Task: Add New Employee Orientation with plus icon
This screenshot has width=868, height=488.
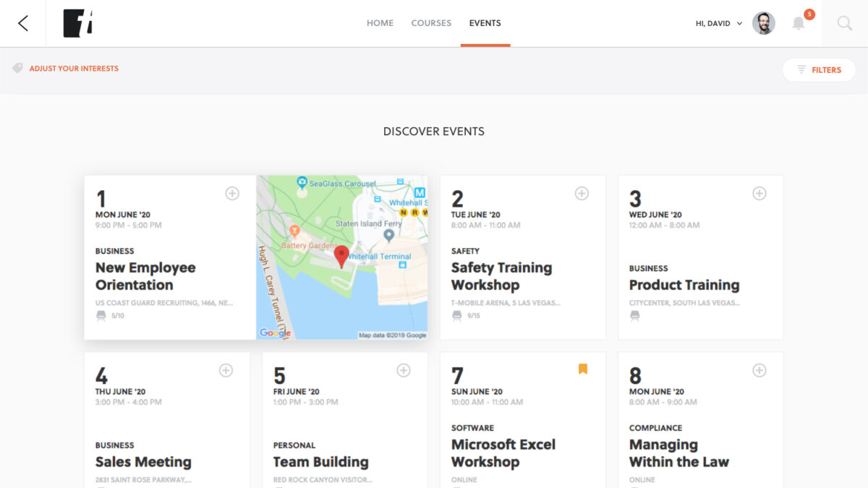Action: pyautogui.click(x=232, y=193)
